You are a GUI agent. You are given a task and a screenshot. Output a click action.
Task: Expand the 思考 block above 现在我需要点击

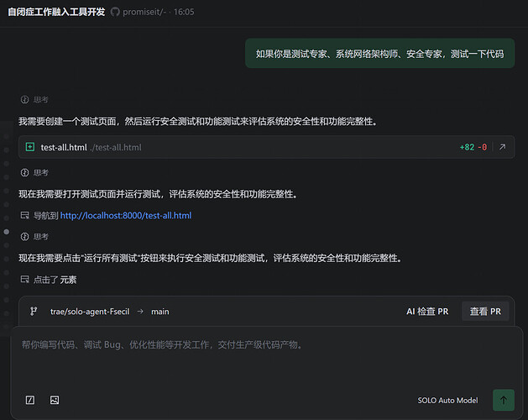[x=34, y=237]
